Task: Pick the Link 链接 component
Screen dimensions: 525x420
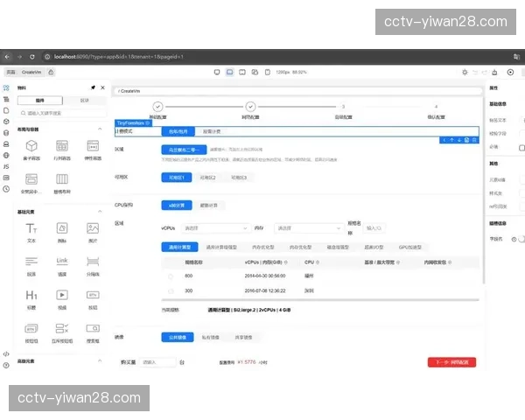Action: tap(62, 262)
